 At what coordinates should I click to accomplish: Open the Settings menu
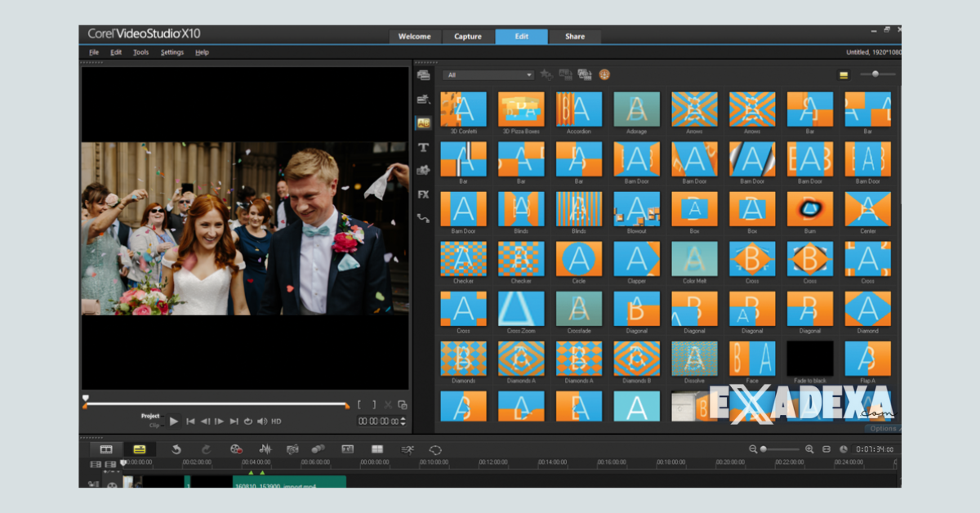click(171, 51)
